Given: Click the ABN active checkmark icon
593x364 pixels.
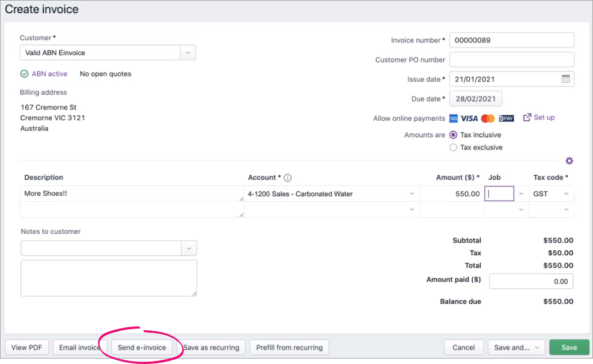Looking at the screenshot, I should pyautogui.click(x=23, y=73).
